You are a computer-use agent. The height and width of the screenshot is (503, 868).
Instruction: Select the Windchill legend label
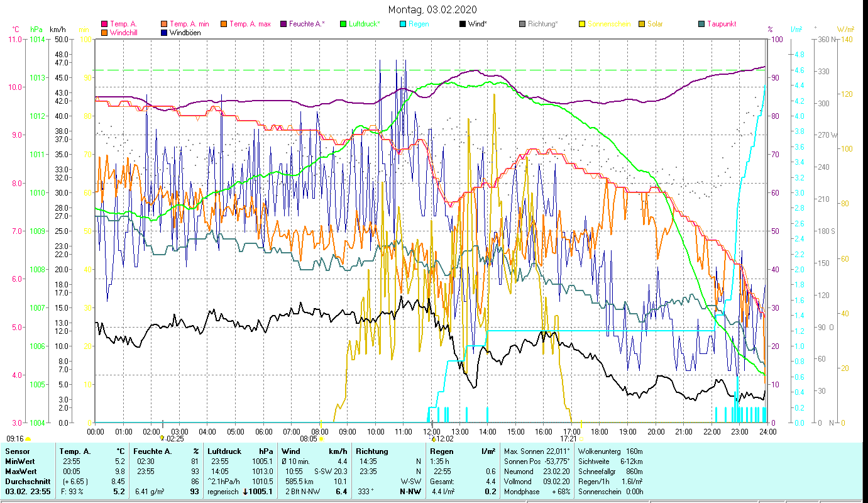pos(125,33)
